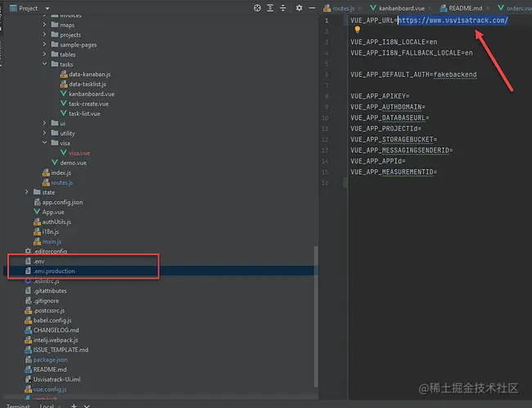Viewport: 532px width, 408px height.
Task: Click the collapse all toolbar icon
Action: point(283,8)
